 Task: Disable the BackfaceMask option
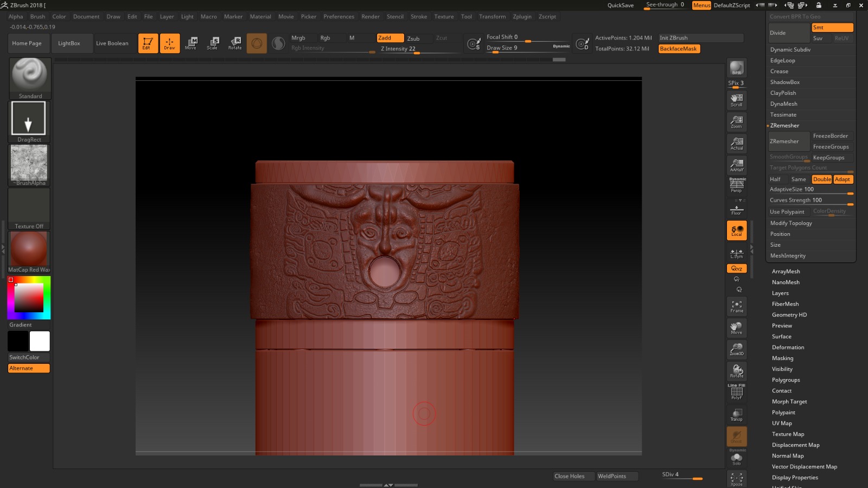pyautogui.click(x=679, y=49)
